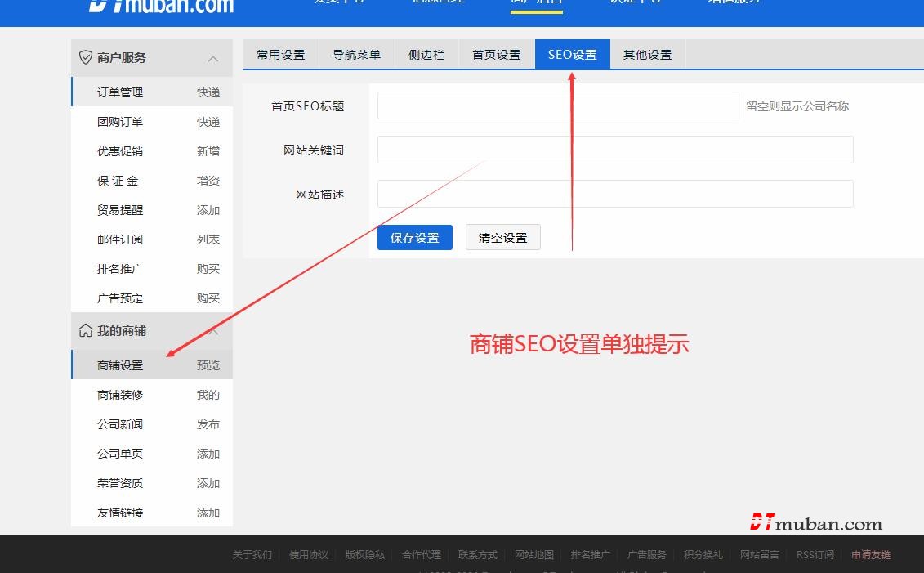Viewport: 924px width, 573px height.
Task: Select the 侧边栏 tab
Action: click(x=426, y=55)
